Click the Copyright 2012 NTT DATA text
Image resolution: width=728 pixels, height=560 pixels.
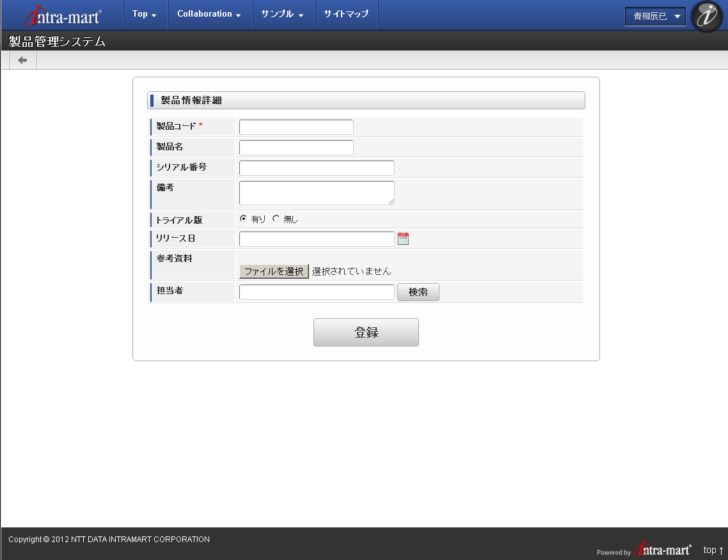click(109, 539)
